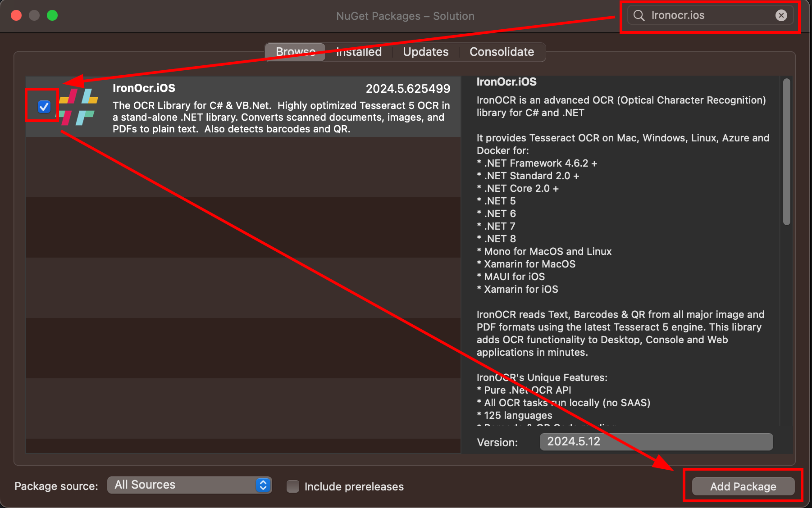
Task: Click the IronOcr.iOS package logo icon
Action: [x=79, y=107]
